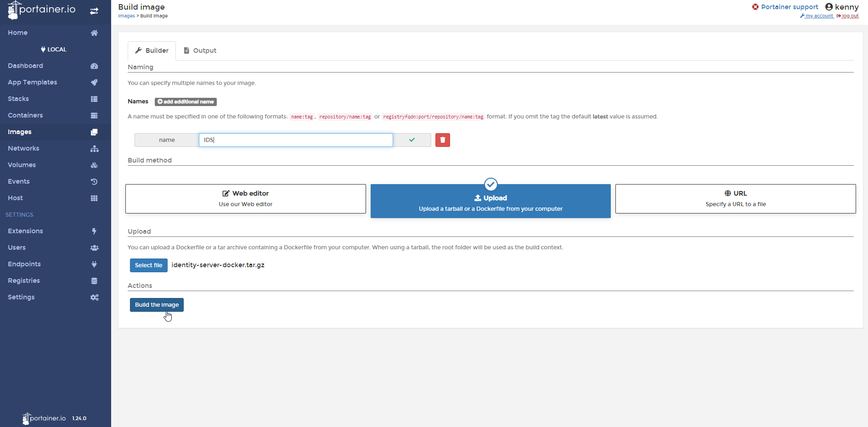This screenshot has height=427, width=868.
Task: Select the Builder tab
Action: coord(152,51)
